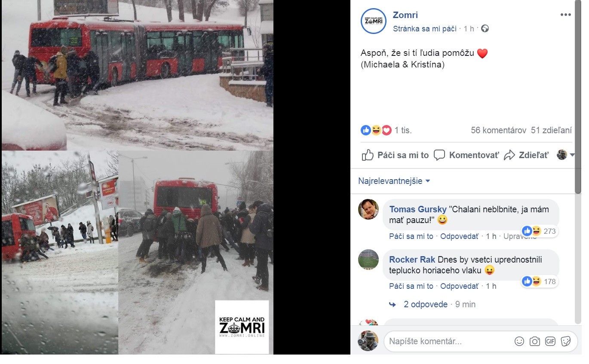Click the Zomri page profile logo
589x364 pixels.
click(373, 21)
